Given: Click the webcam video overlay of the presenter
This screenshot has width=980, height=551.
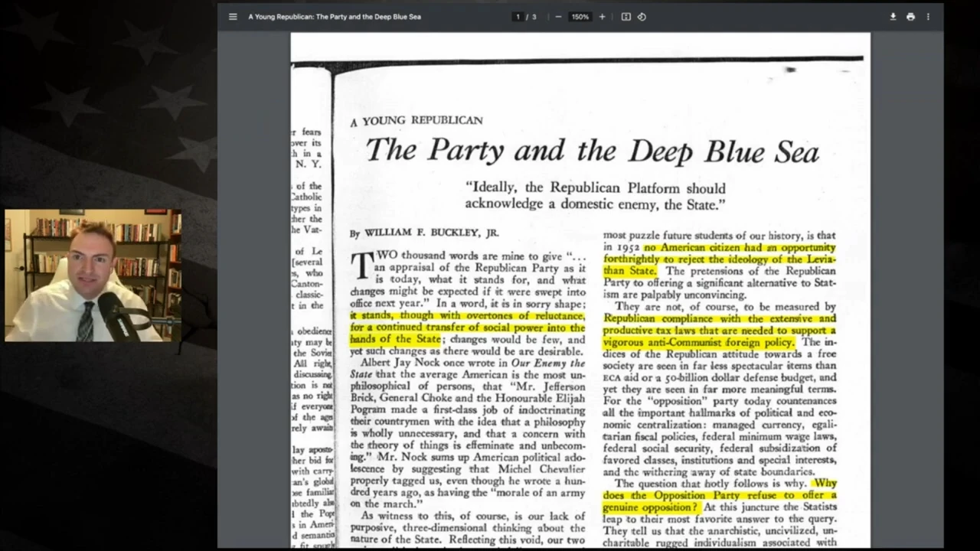Looking at the screenshot, I should click(93, 275).
